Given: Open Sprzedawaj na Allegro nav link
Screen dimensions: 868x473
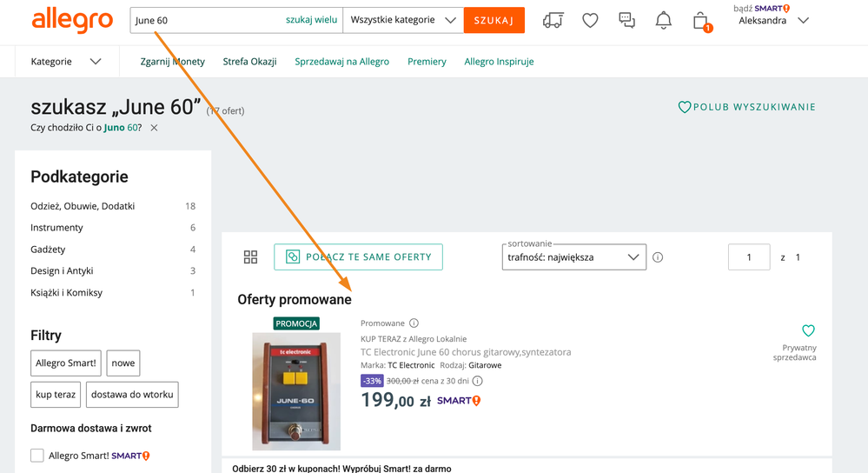Looking at the screenshot, I should tap(341, 62).
